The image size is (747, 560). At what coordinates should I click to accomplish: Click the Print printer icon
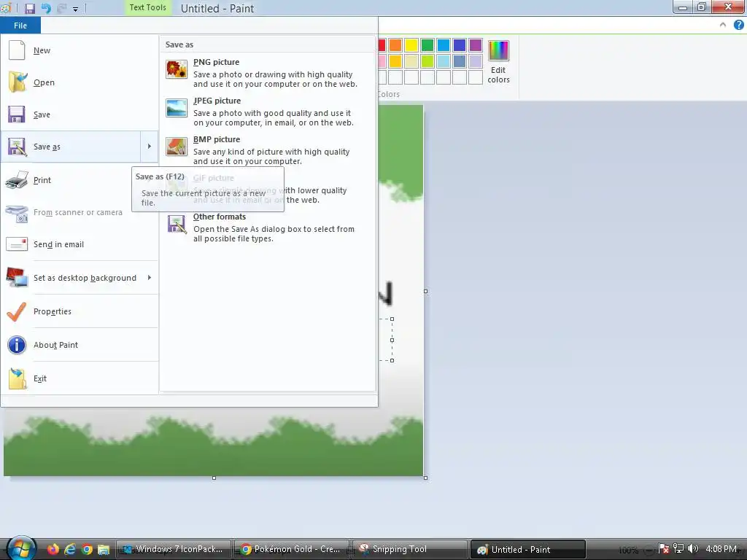coord(17,180)
